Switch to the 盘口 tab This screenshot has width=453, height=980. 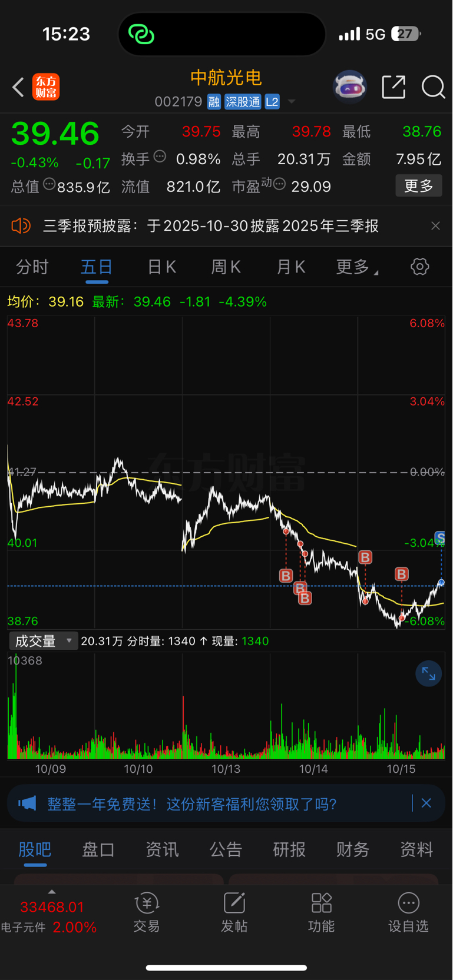pyautogui.click(x=98, y=849)
